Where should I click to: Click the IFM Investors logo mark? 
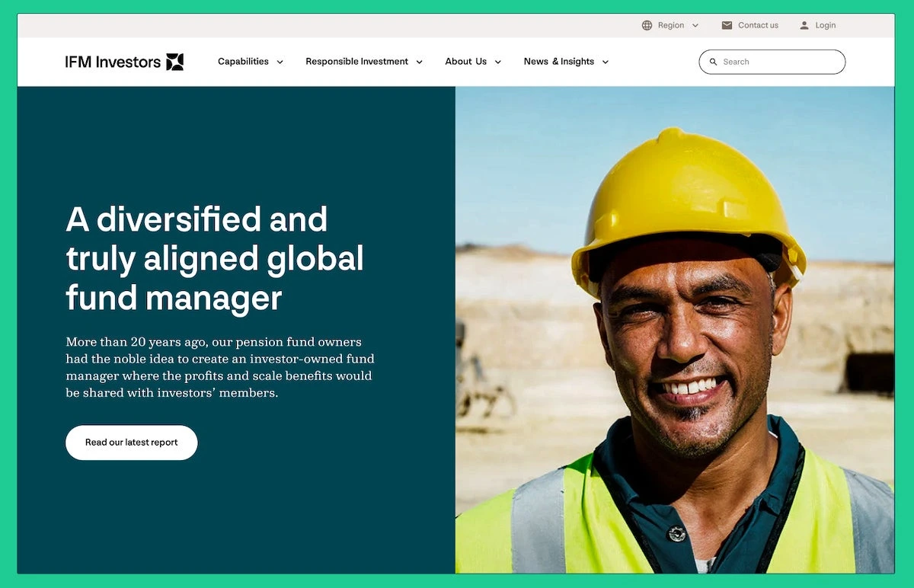[x=175, y=62]
